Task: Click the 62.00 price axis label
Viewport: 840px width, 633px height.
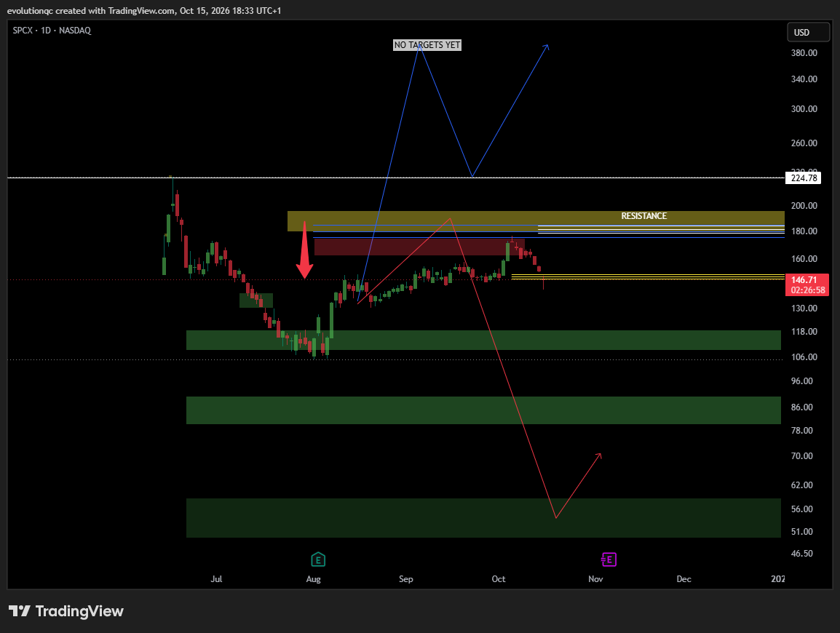Action: [x=802, y=485]
